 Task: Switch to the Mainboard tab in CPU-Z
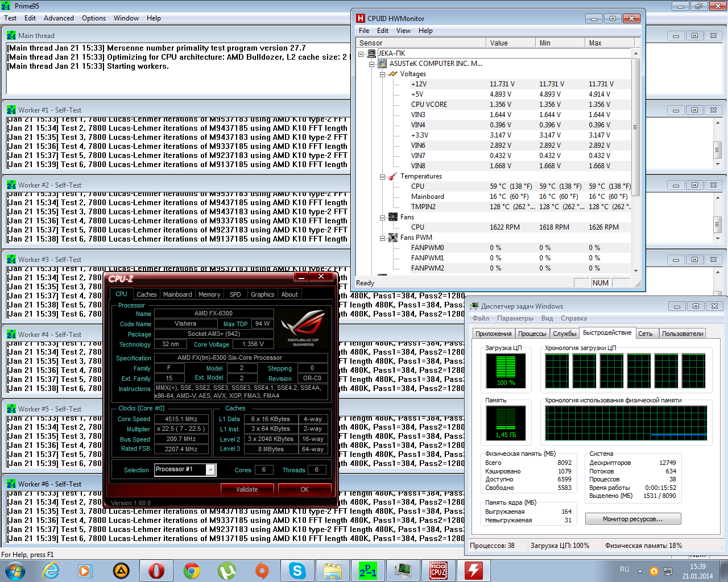point(177,294)
